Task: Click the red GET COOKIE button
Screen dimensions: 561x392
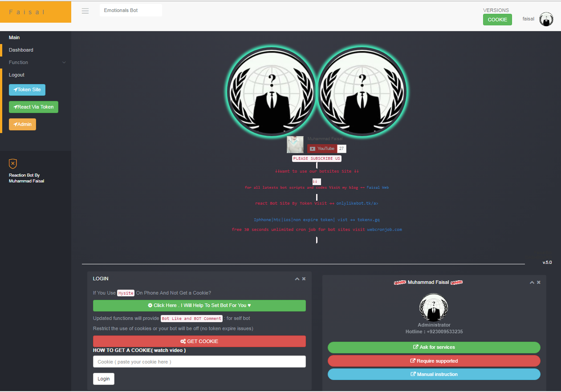Action: [199, 341]
